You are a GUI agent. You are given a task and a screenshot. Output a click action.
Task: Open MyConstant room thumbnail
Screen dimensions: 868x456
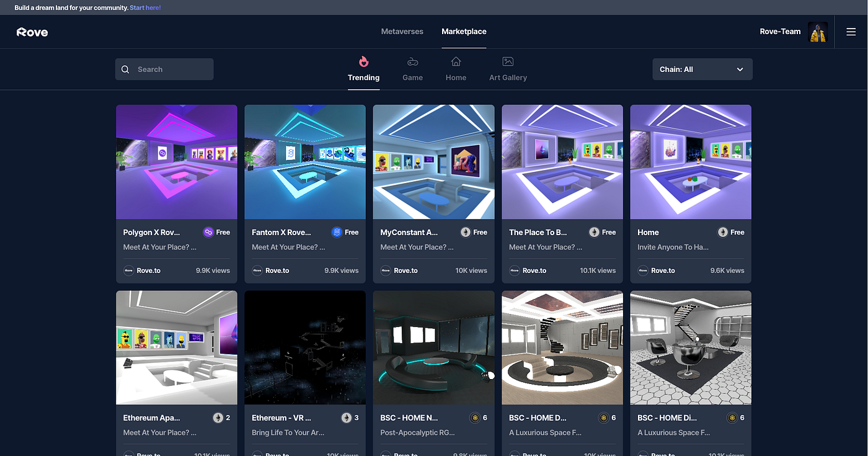[x=434, y=162]
